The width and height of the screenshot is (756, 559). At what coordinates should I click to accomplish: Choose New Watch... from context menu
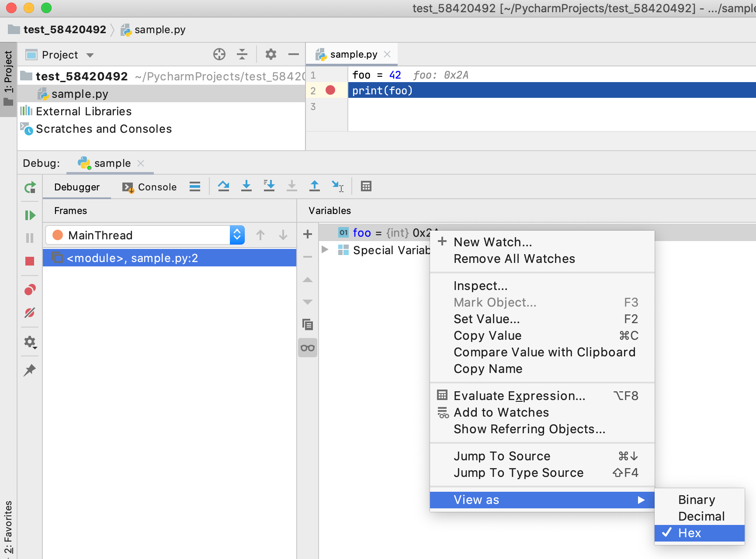coord(542,242)
